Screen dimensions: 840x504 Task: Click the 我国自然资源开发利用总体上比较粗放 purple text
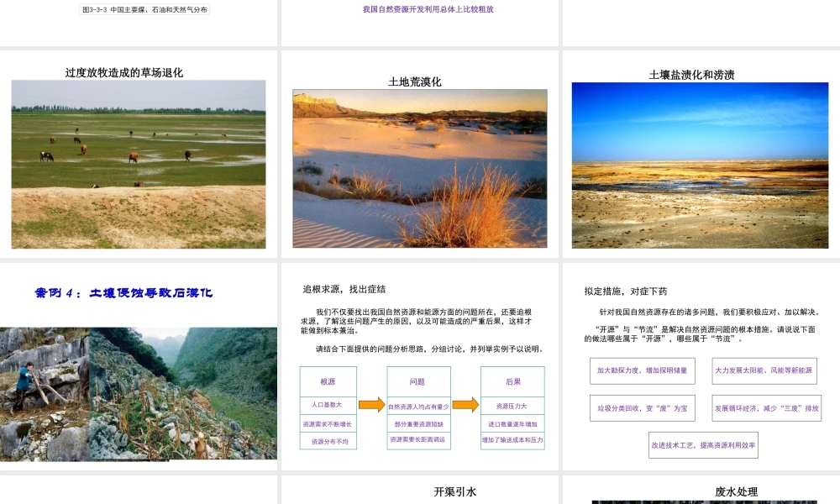[428, 9]
